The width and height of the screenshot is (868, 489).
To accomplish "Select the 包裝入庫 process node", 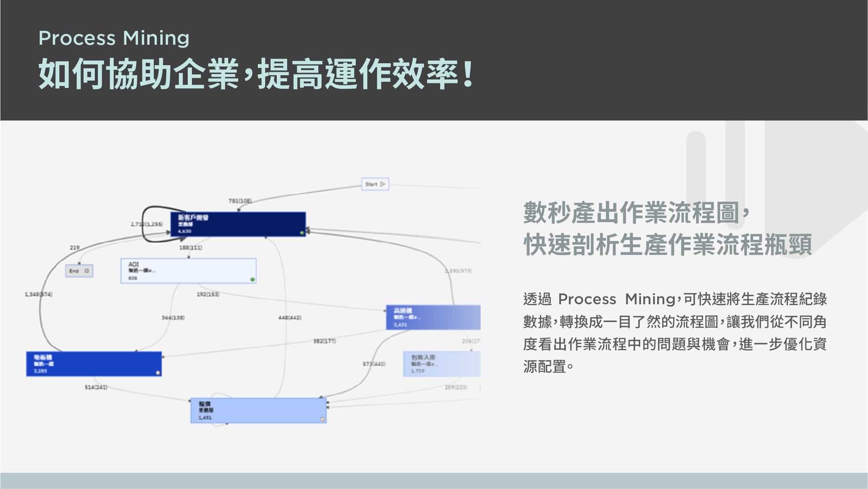I will click(441, 364).
